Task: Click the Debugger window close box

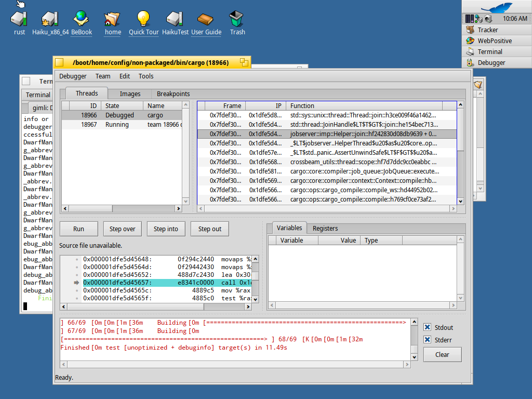Action: [59, 62]
